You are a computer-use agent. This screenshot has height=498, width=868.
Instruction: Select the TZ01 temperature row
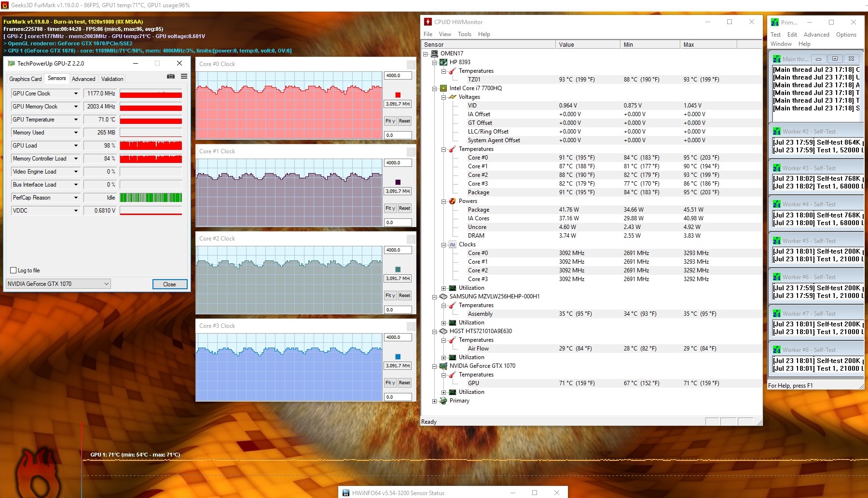tap(591, 80)
